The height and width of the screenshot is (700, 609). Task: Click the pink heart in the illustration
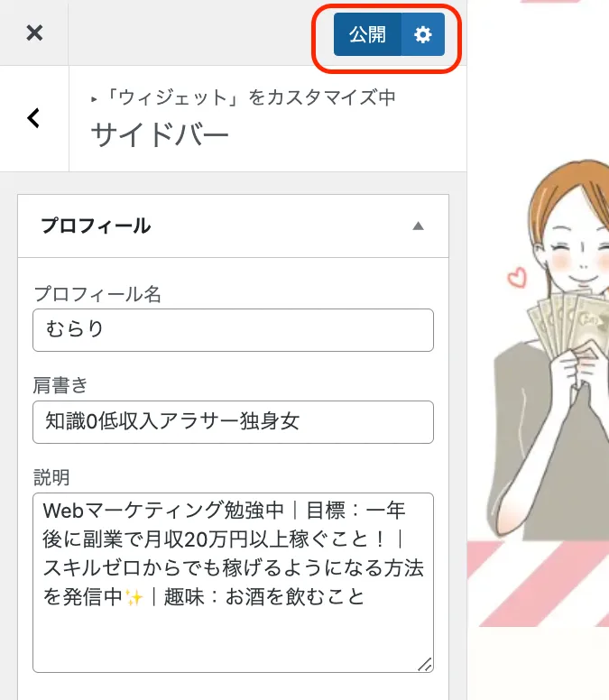pyautogui.click(x=517, y=277)
